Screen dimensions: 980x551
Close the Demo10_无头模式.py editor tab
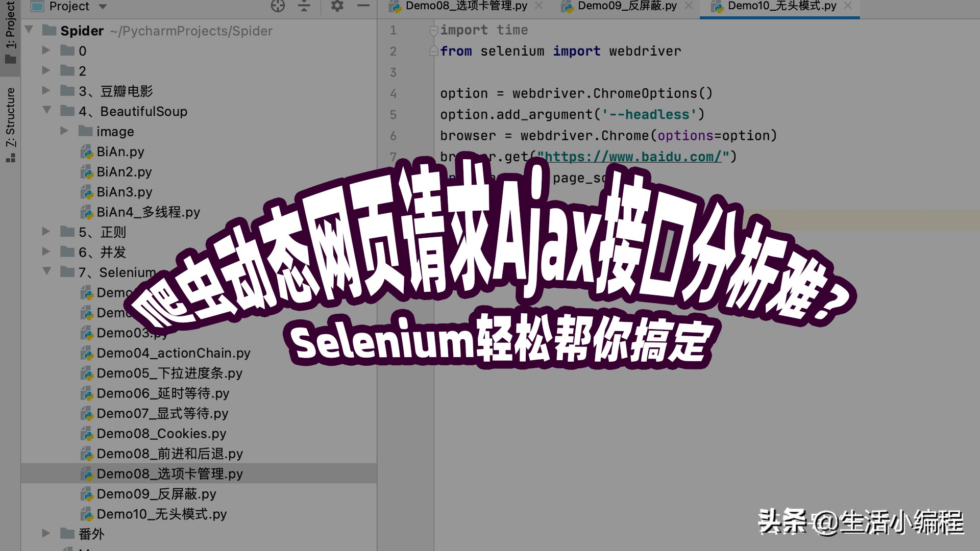[x=848, y=6]
